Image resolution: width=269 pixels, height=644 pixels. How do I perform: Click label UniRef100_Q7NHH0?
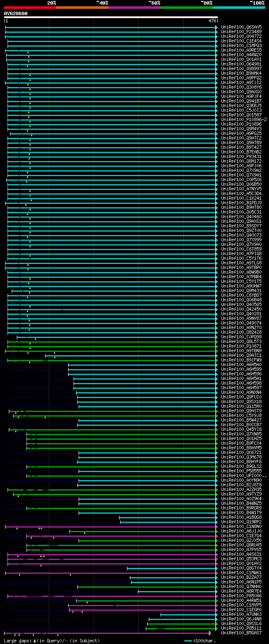coord(241,586)
